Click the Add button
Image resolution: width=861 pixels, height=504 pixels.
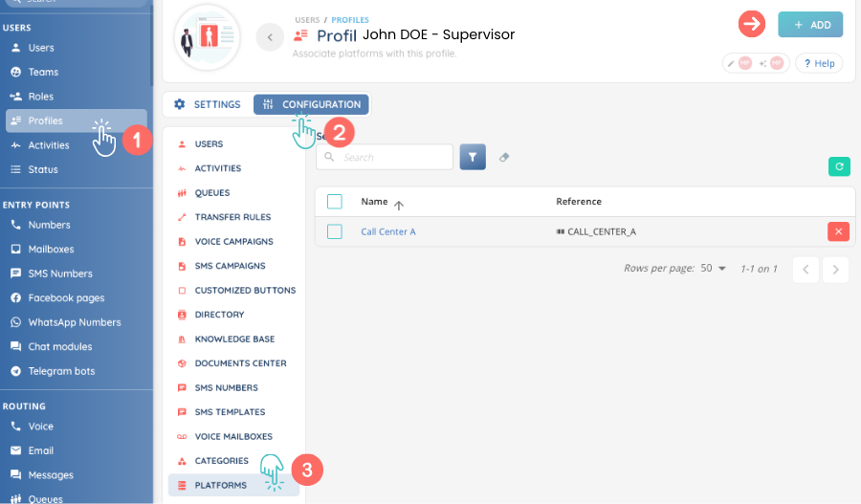pyautogui.click(x=810, y=25)
